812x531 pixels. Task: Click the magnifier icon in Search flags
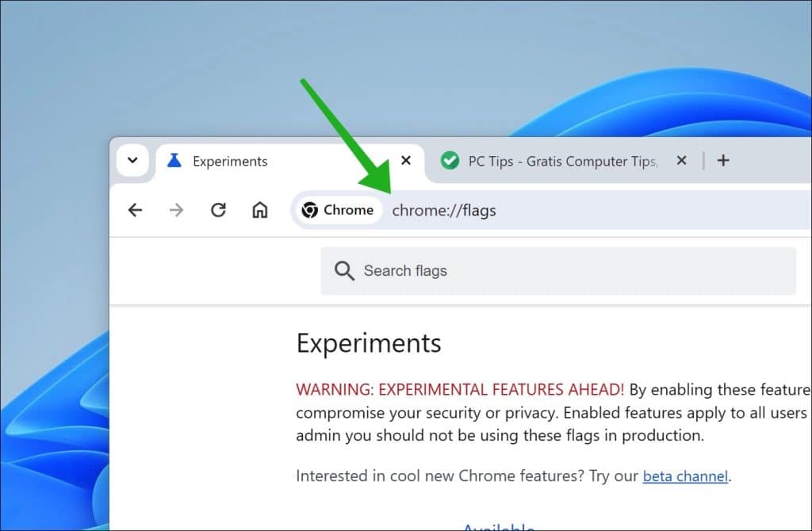[344, 271]
